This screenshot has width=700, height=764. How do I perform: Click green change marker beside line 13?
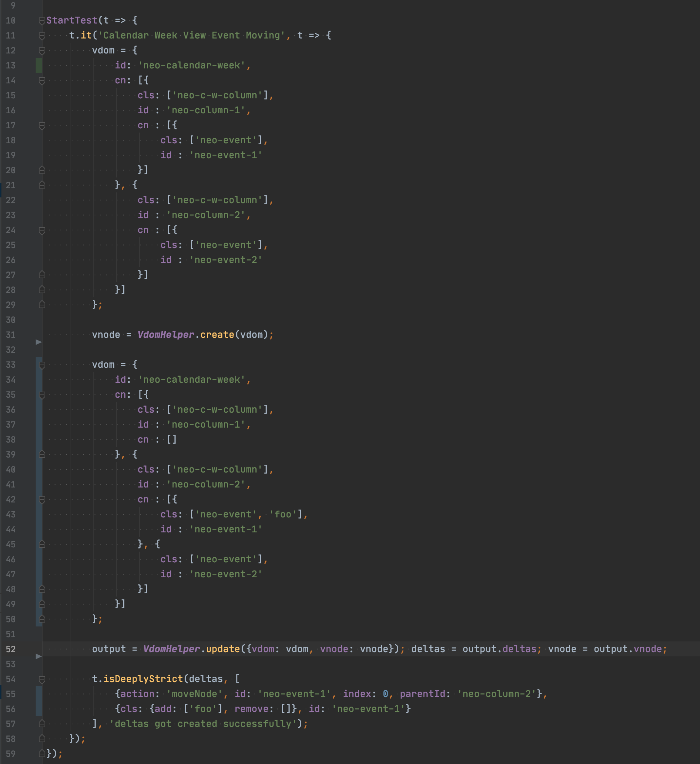tap(38, 65)
